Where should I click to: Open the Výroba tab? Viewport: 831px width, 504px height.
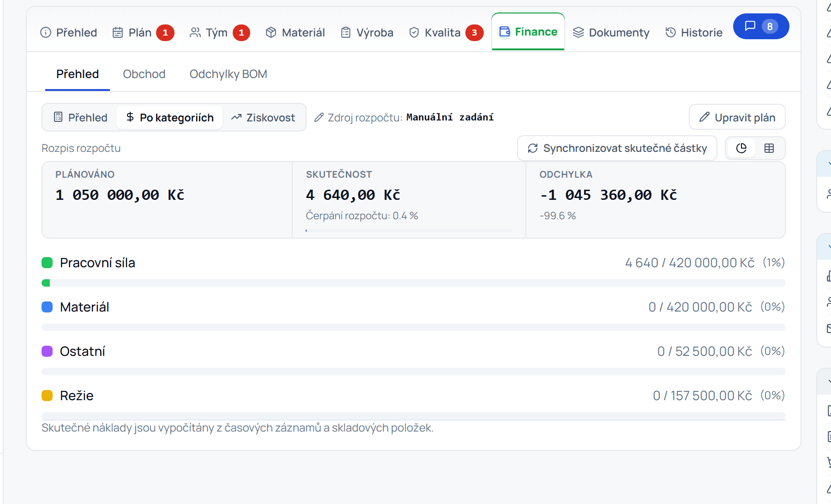coord(367,32)
